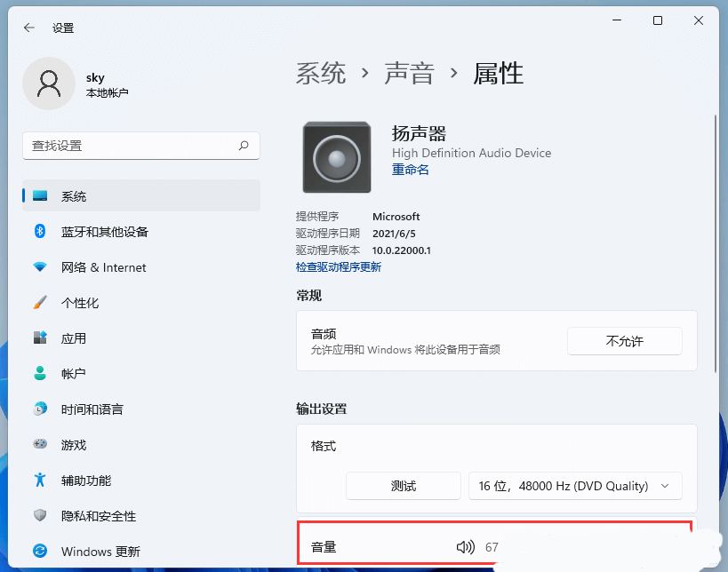The image size is (728, 572).
Task: Click the 查找设置 search box
Action: 140,146
